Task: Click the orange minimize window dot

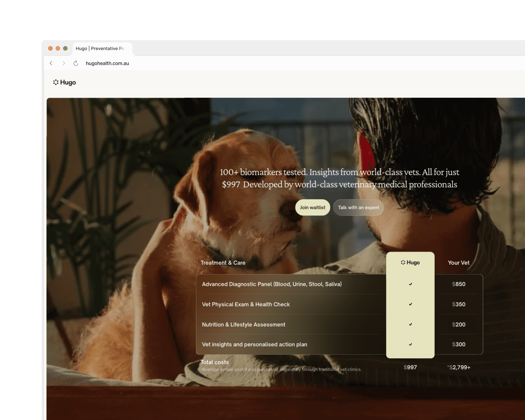Action: pyautogui.click(x=58, y=48)
